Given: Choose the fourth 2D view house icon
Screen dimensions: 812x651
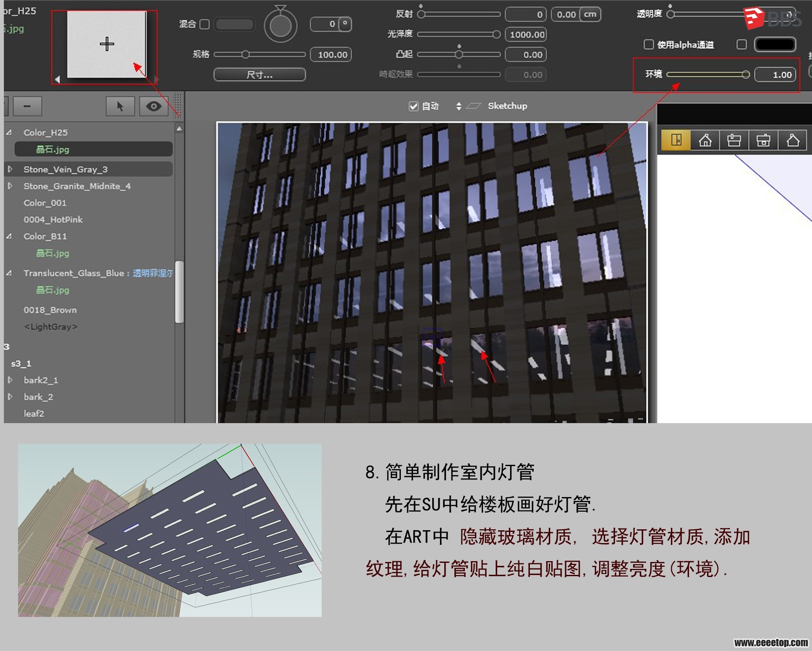Looking at the screenshot, I should click(x=763, y=140).
